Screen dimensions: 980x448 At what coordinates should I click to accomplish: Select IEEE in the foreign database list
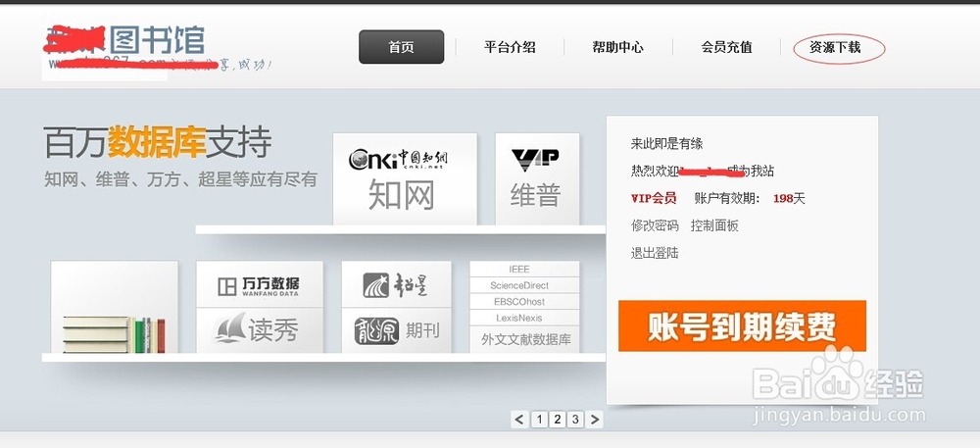tap(519, 270)
